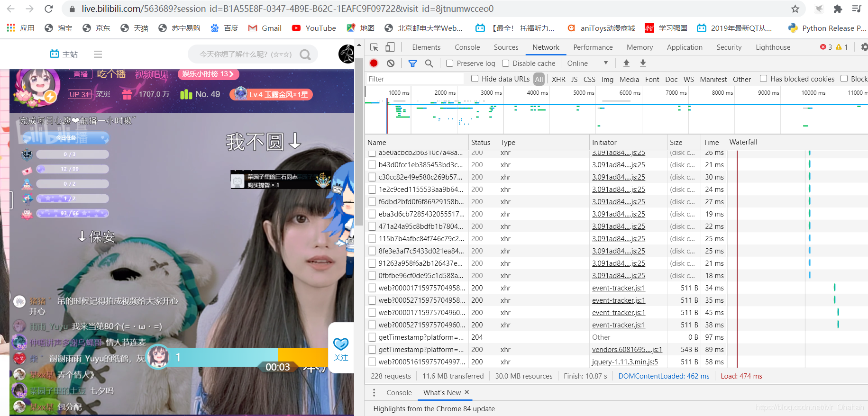Open the drawer three-dots menu

click(374, 392)
